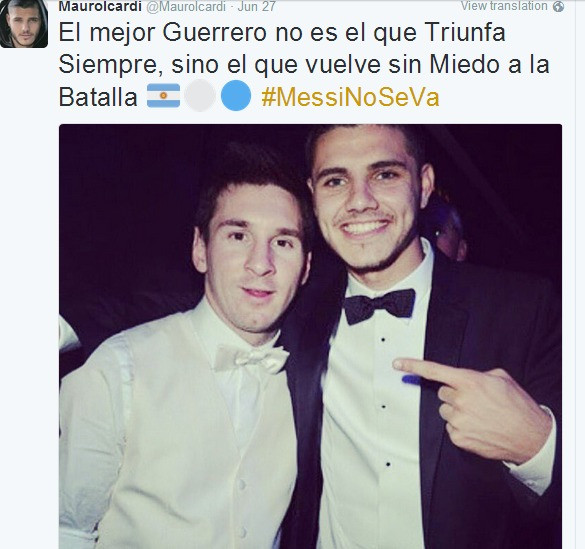Click the word Batalla in the tweet
This screenshot has width=585, height=549.
tap(98, 97)
